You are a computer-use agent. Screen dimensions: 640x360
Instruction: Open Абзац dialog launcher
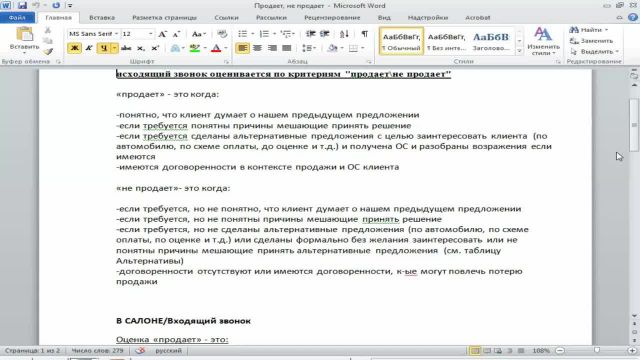point(369,62)
